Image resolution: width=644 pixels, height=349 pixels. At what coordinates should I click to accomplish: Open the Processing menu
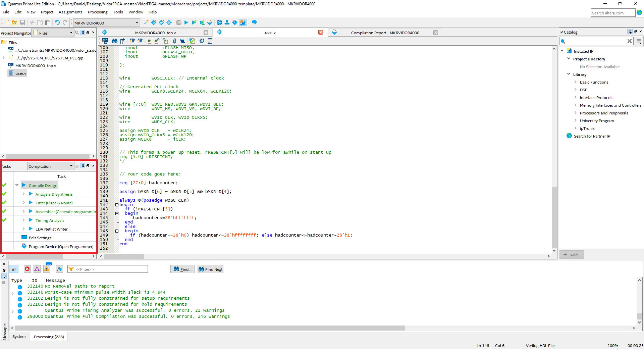pyautogui.click(x=97, y=12)
